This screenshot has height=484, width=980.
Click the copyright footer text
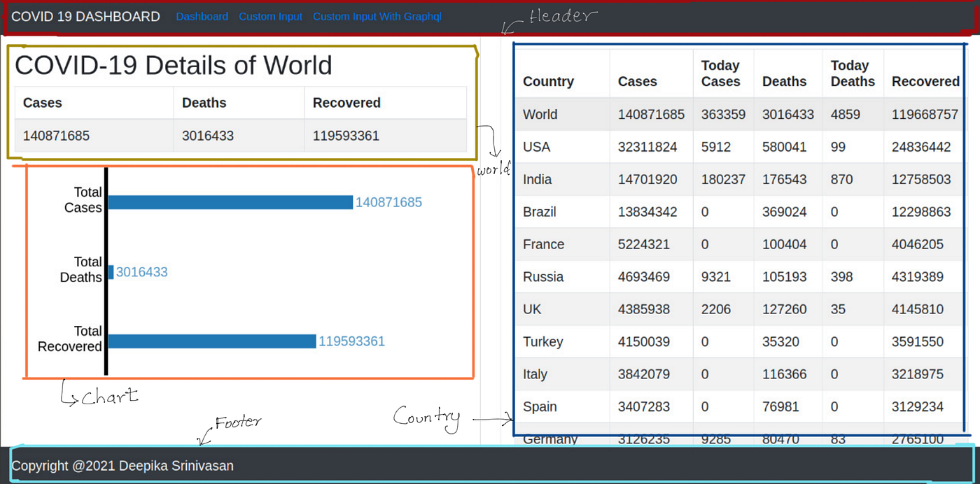122,466
